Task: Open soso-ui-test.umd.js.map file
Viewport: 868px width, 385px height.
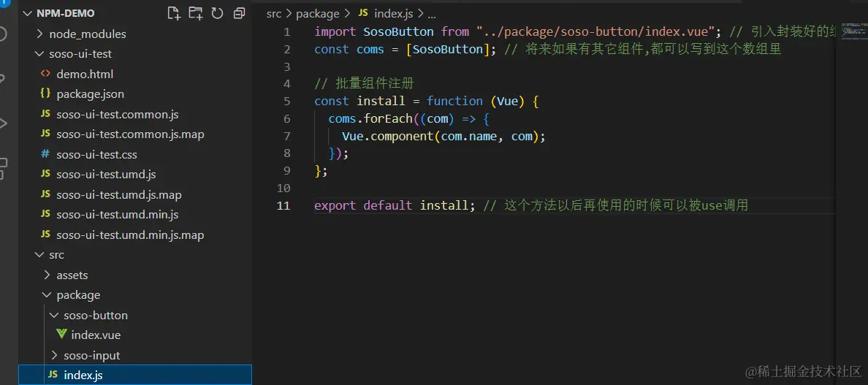Action: coord(119,195)
